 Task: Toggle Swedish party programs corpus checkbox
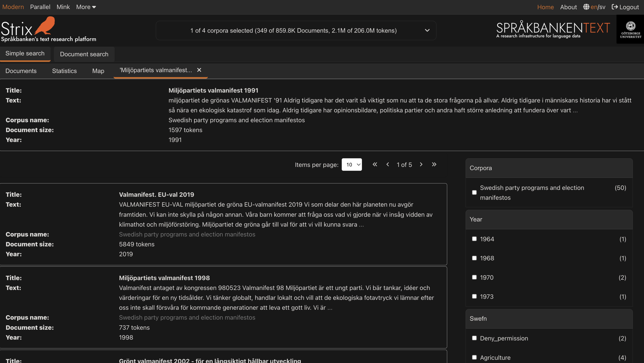474,193
